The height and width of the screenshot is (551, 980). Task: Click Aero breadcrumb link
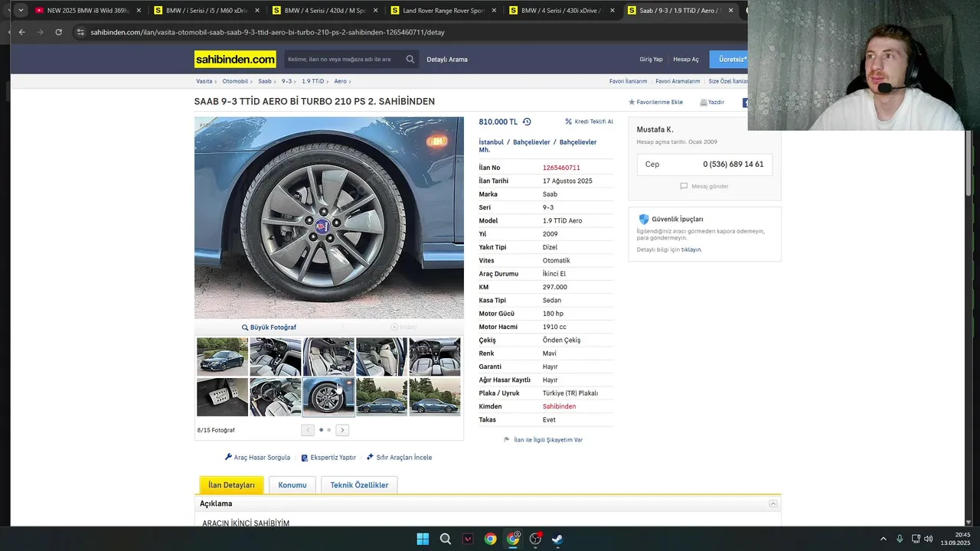[x=341, y=81]
